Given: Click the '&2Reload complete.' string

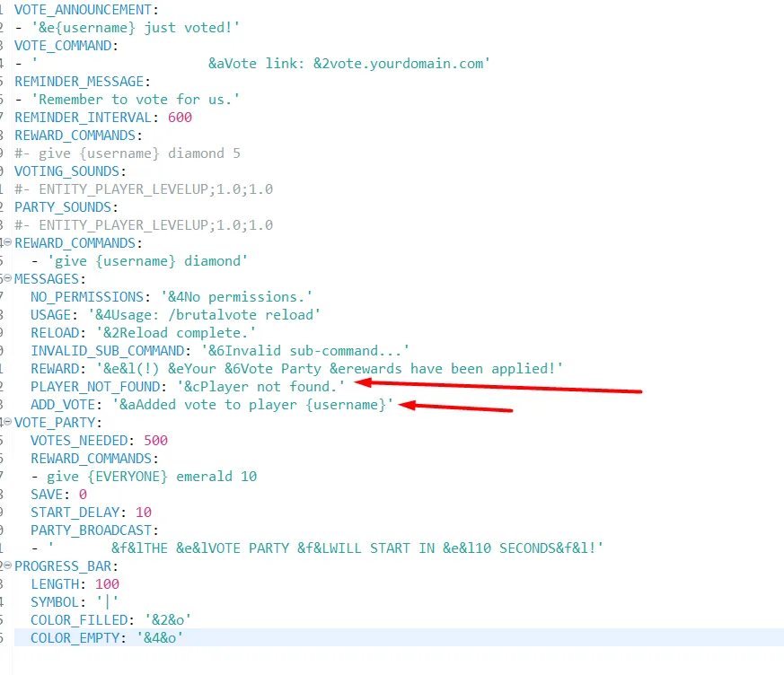Looking at the screenshot, I should coord(176,333).
